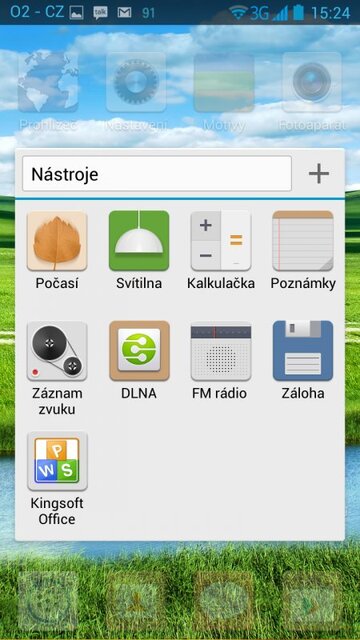This screenshot has width=360, height=640.
Task: Tap the 15:24 clock in status bar
Action: point(331,13)
